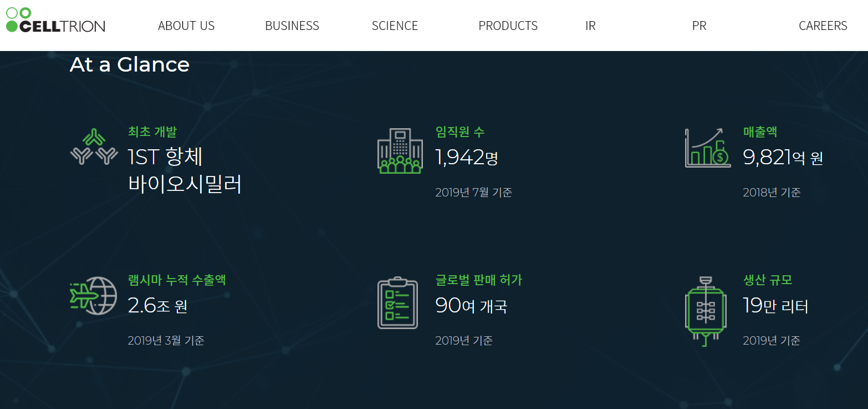The width and height of the screenshot is (868, 409).
Task: Click the 1ST 항체 바이오시밀러 text
Action: click(185, 170)
